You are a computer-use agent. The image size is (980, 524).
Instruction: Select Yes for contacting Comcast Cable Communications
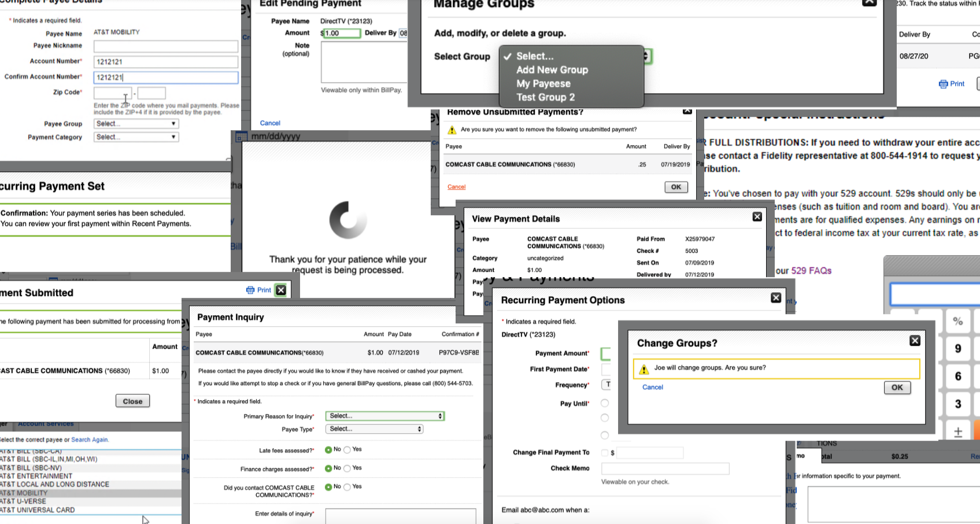click(x=347, y=487)
